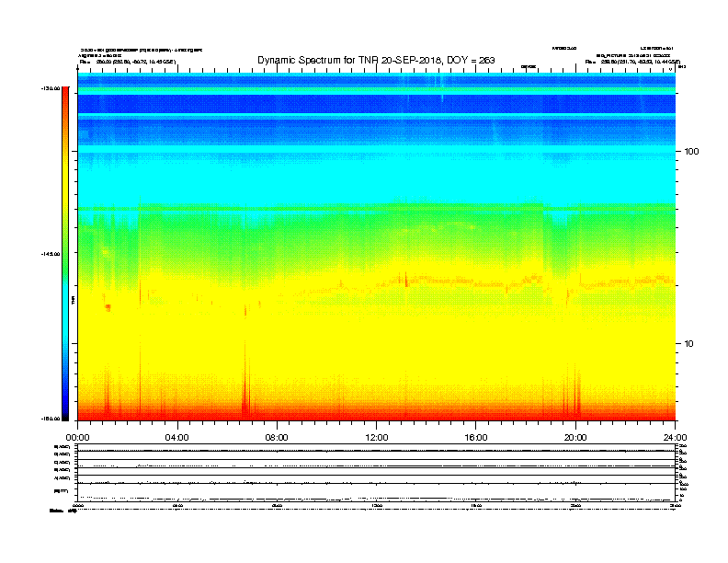Click the -160.00 colorbar scale label
The height and width of the screenshot is (563, 728).
tap(51, 419)
